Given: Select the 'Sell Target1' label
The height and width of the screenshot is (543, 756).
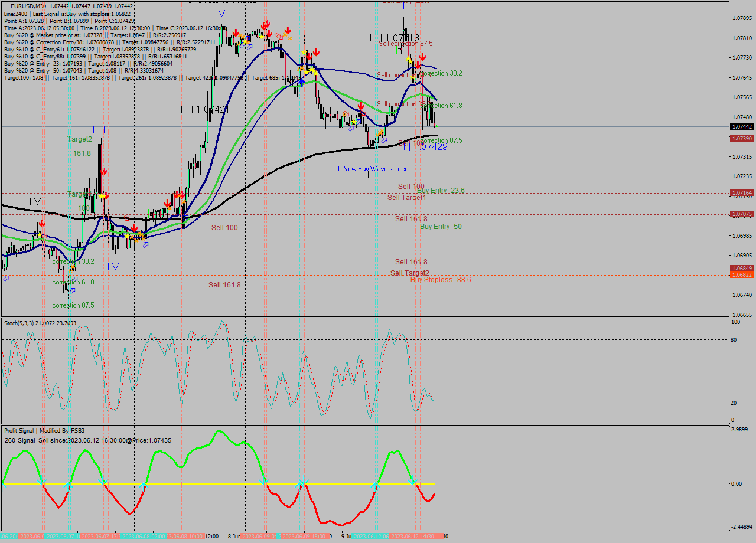Looking at the screenshot, I should click(407, 197).
